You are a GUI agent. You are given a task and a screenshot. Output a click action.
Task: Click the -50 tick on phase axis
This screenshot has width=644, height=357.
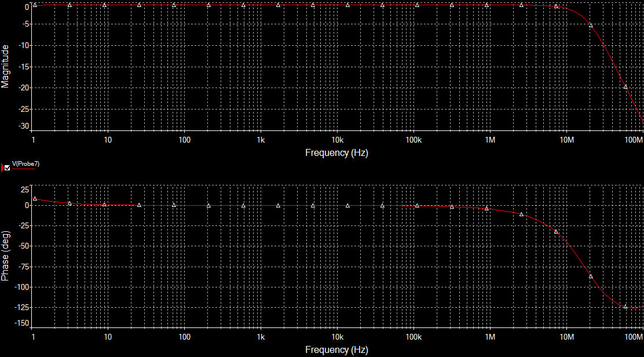pos(23,246)
